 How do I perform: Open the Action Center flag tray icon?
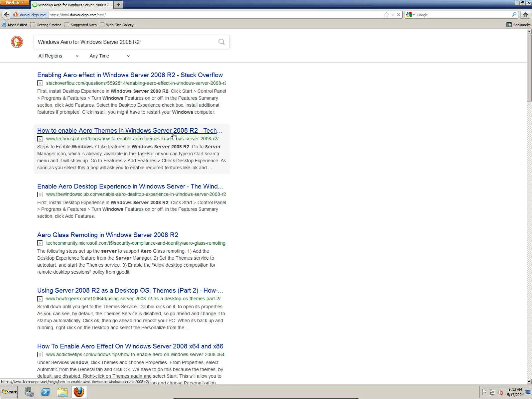click(484, 392)
